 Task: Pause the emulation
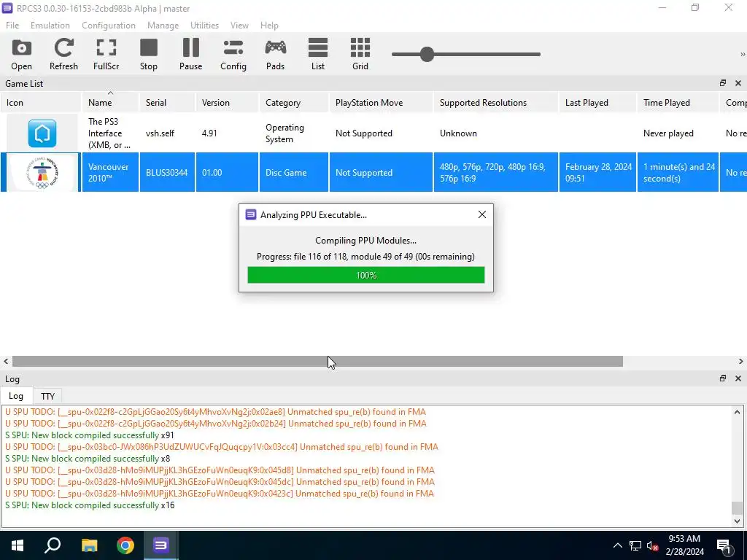point(190,54)
